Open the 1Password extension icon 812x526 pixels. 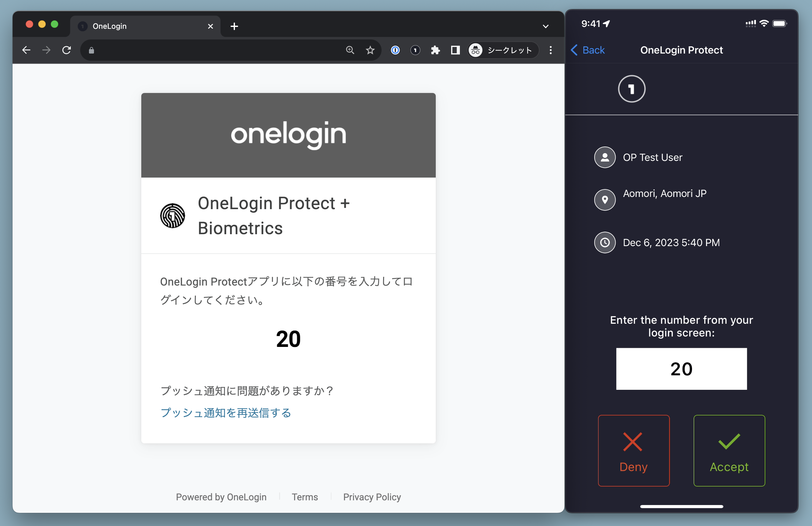coord(395,50)
